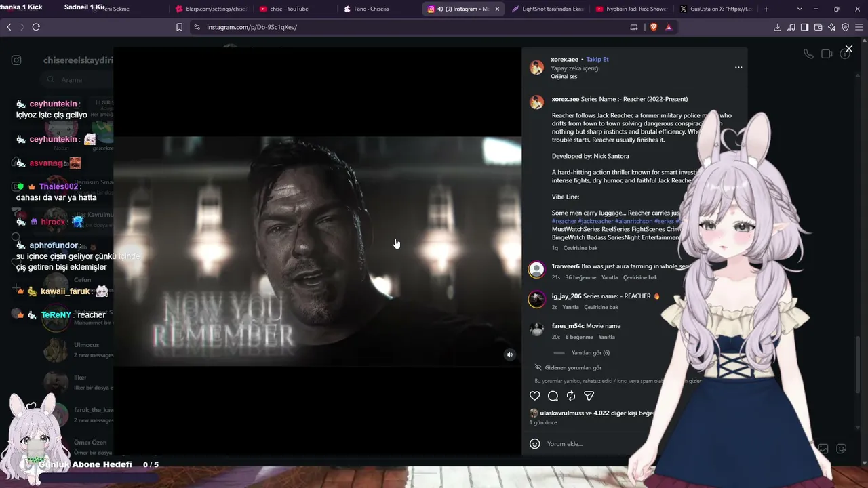The height and width of the screenshot is (488, 868).
Task: Open the site info icon beside URL
Action: [197, 27]
